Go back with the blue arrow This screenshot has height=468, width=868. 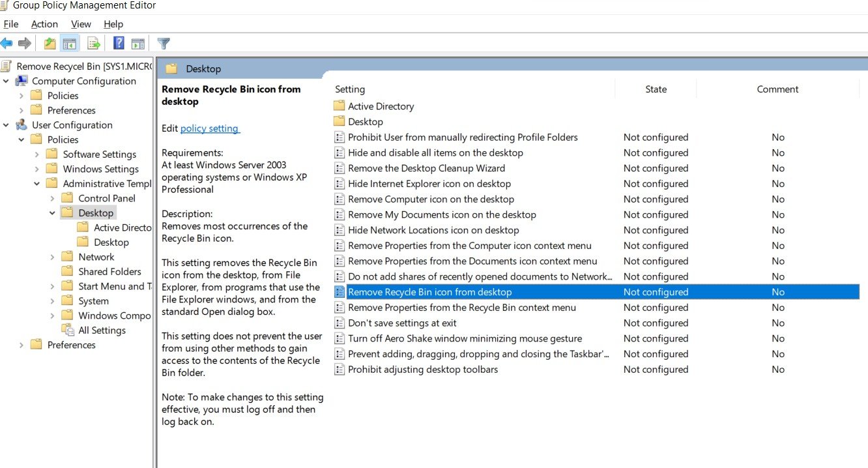coord(7,44)
